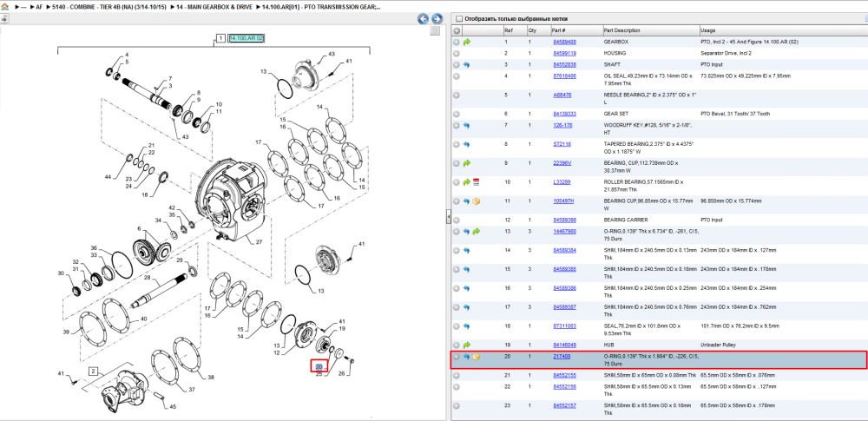Screen dimensions: 868x421
Task: Click boxed callout 2 in the diagram
Action: pos(94,372)
